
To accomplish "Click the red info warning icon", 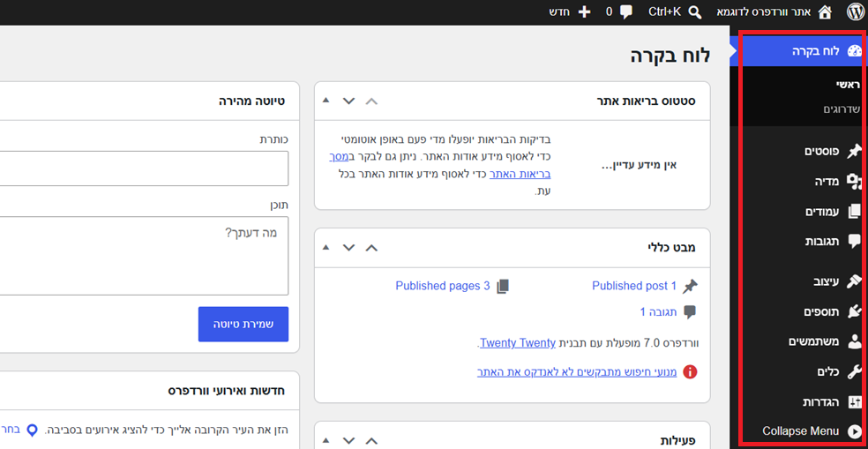I will click(x=690, y=372).
